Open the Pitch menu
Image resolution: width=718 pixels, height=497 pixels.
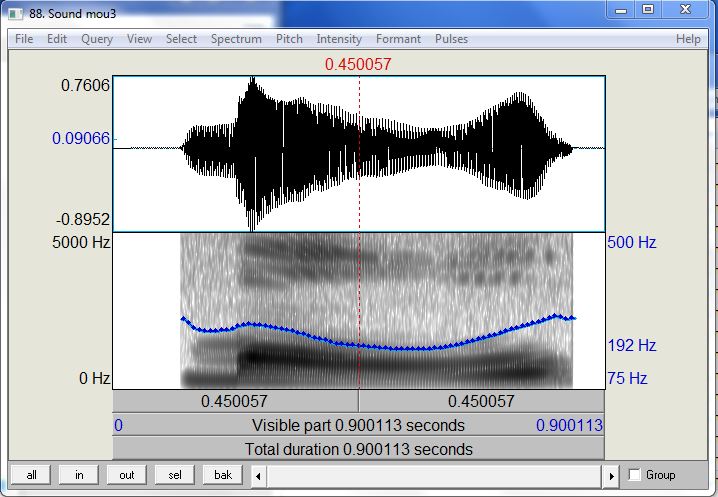[x=289, y=39]
